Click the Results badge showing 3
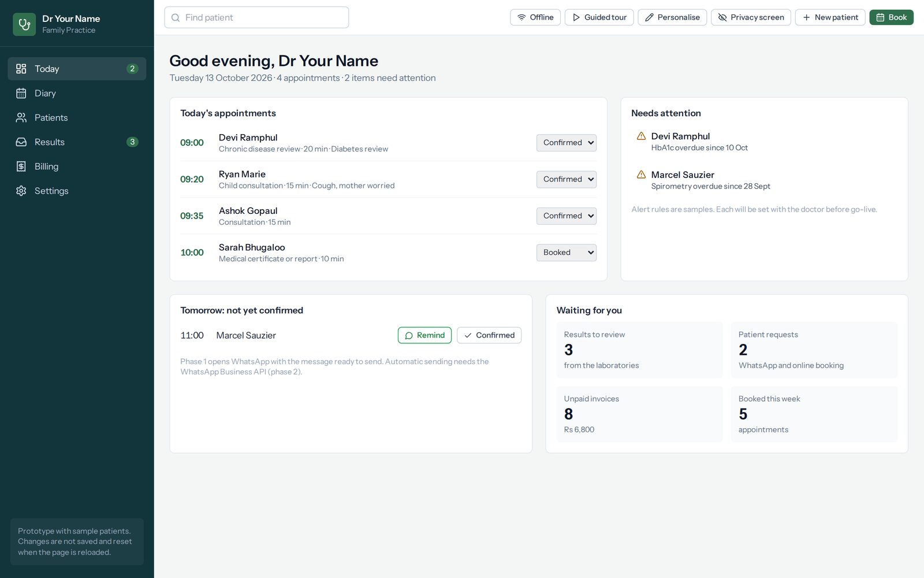924x578 pixels. click(x=132, y=142)
